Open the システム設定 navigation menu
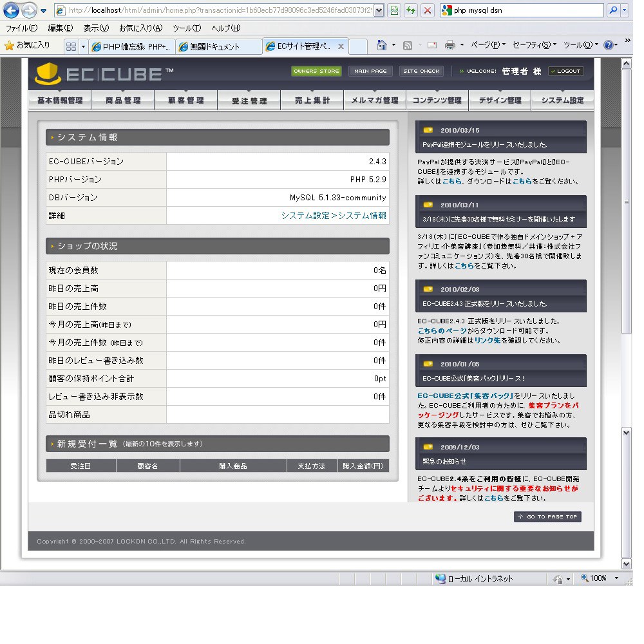The image size is (644, 644). pos(562,100)
